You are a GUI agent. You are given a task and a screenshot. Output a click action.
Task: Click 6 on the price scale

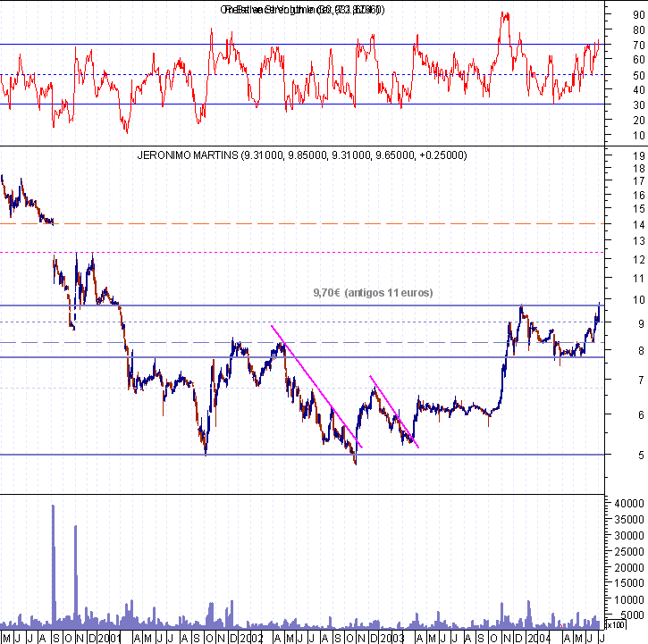pos(641,414)
